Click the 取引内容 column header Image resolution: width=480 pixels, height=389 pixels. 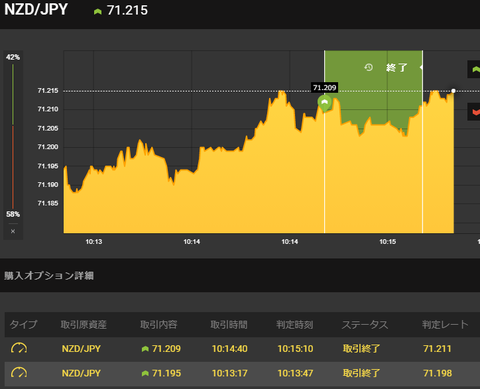pyautogui.click(x=159, y=324)
